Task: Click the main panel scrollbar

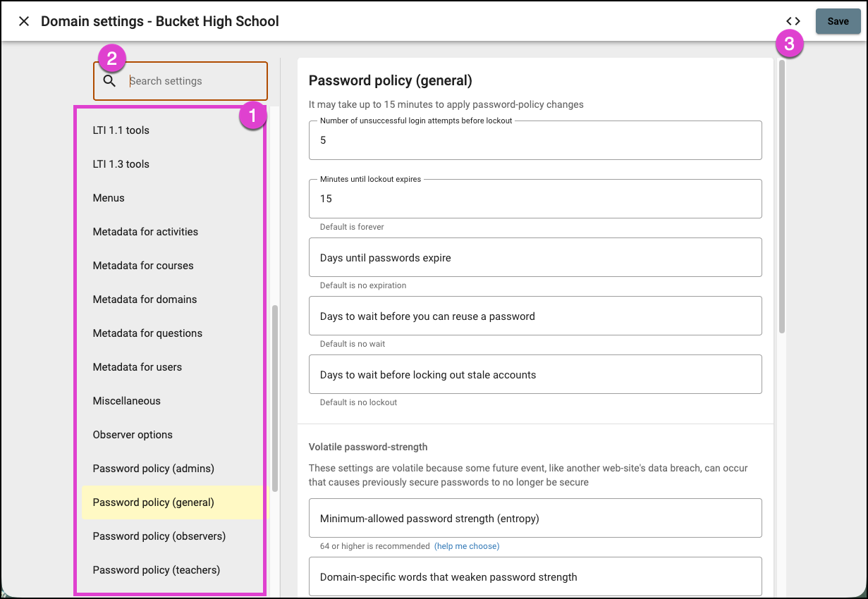Action: tap(781, 197)
